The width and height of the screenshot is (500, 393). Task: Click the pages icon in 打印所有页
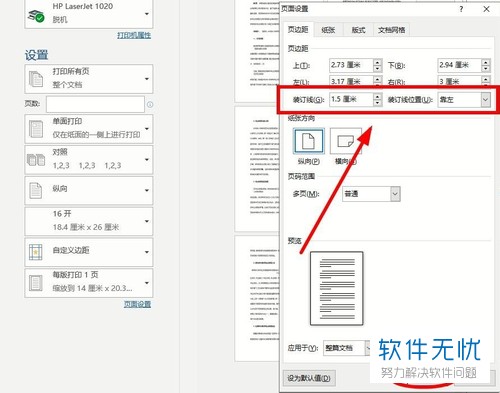tap(36, 79)
